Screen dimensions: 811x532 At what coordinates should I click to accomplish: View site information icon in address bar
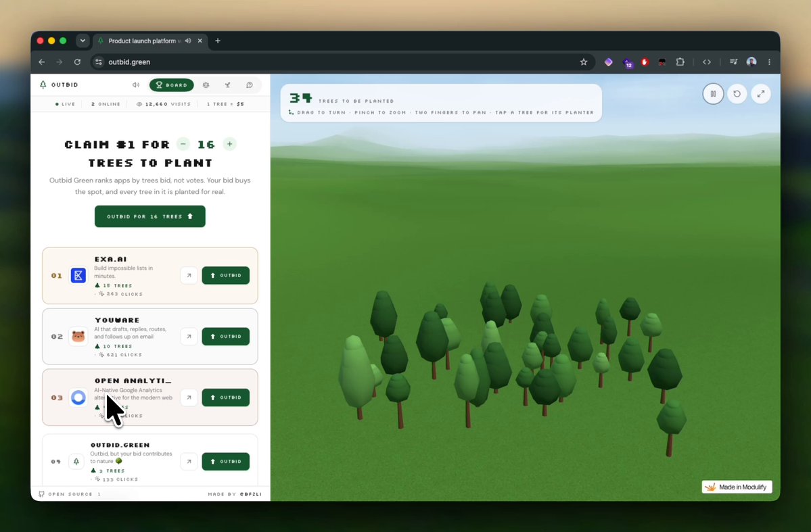coord(99,62)
